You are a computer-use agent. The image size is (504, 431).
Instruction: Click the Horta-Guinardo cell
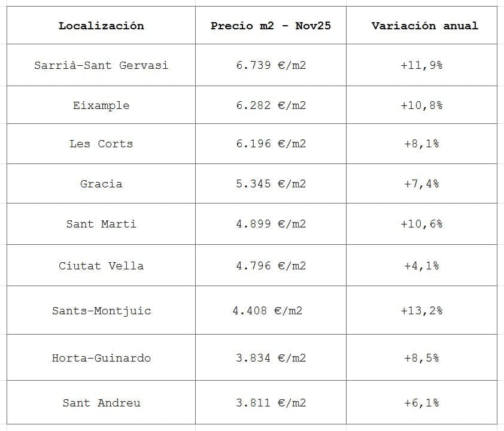101,358
